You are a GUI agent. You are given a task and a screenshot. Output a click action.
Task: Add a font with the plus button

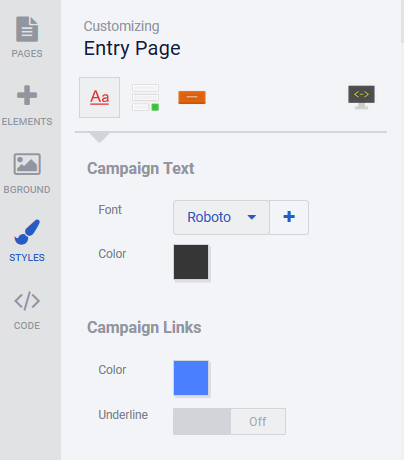289,217
